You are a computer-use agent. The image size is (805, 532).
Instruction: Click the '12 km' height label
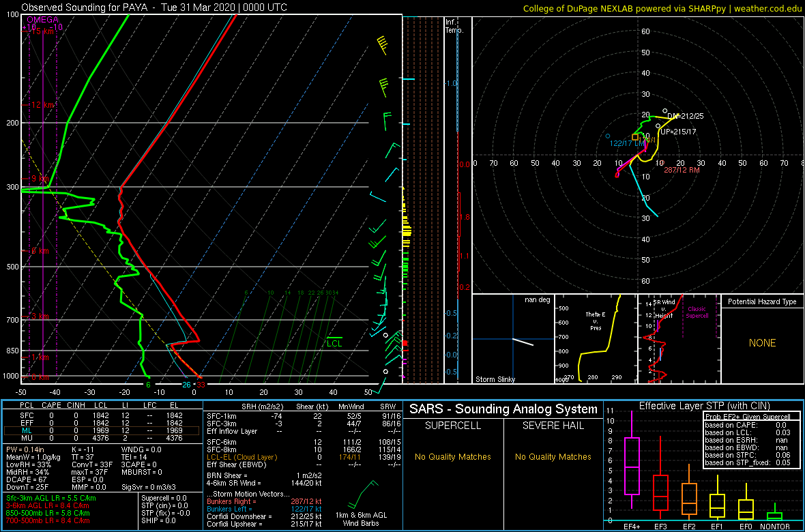[42, 105]
